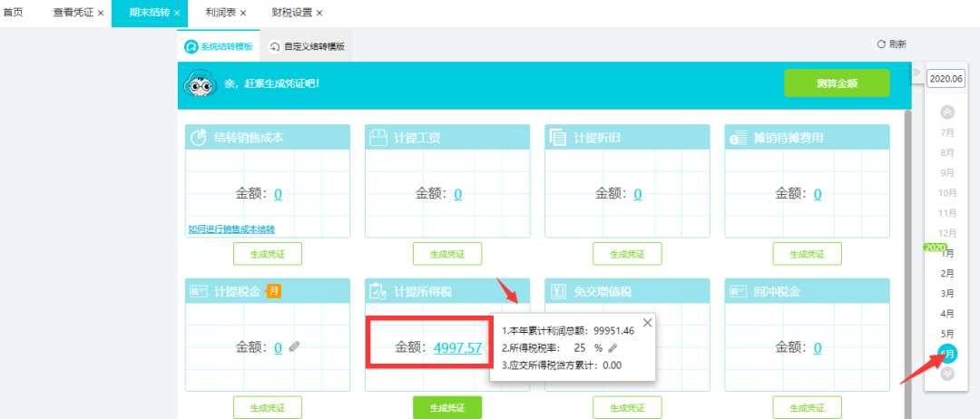This screenshot has height=419, width=980.
Task: Close the income tax detail popup
Action: tap(647, 322)
